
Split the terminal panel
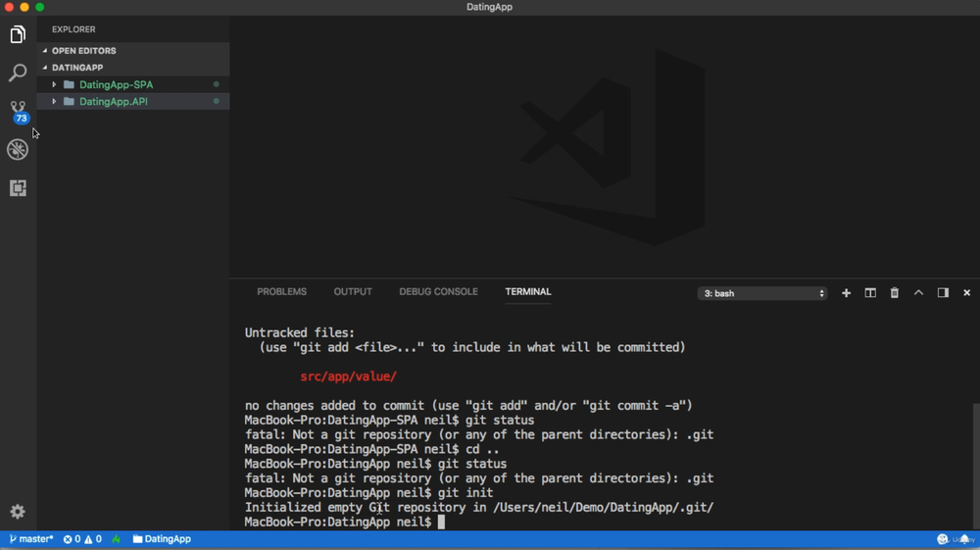coord(870,292)
